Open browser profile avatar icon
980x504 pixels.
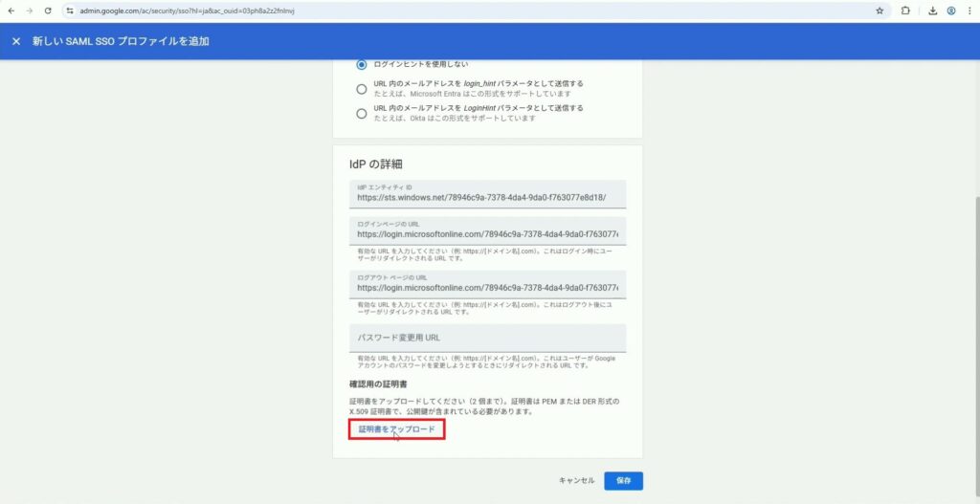pyautogui.click(x=951, y=11)
